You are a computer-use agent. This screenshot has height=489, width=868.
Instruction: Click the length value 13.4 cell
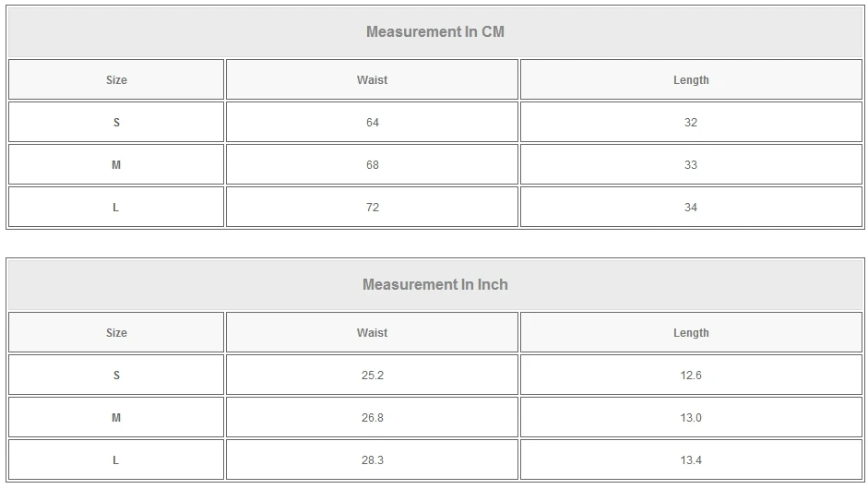click(691, 460)
